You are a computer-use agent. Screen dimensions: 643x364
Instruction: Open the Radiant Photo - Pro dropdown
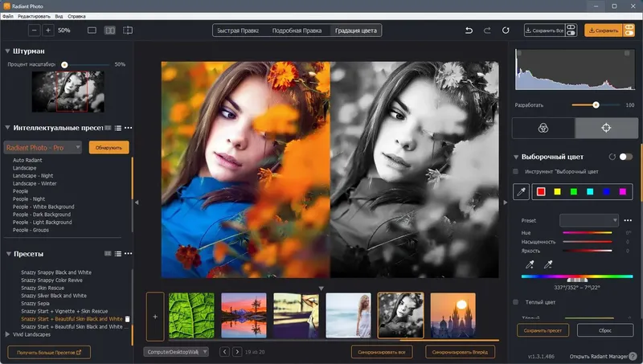click(x=43, y=148)
